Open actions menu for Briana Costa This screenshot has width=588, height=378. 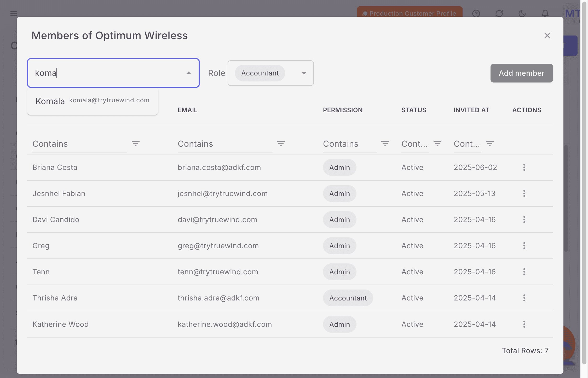pyautogui.click(x=524, y=167)
